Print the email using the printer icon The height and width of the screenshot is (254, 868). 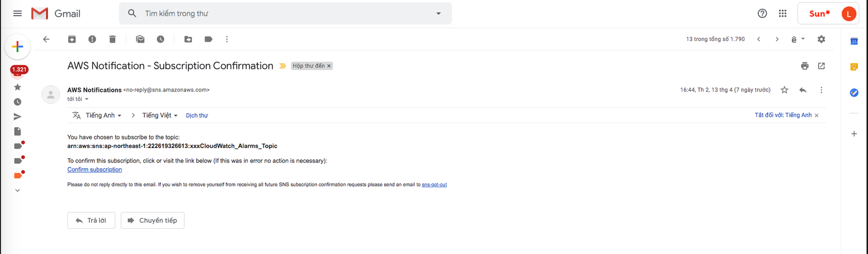coord(804,66)
